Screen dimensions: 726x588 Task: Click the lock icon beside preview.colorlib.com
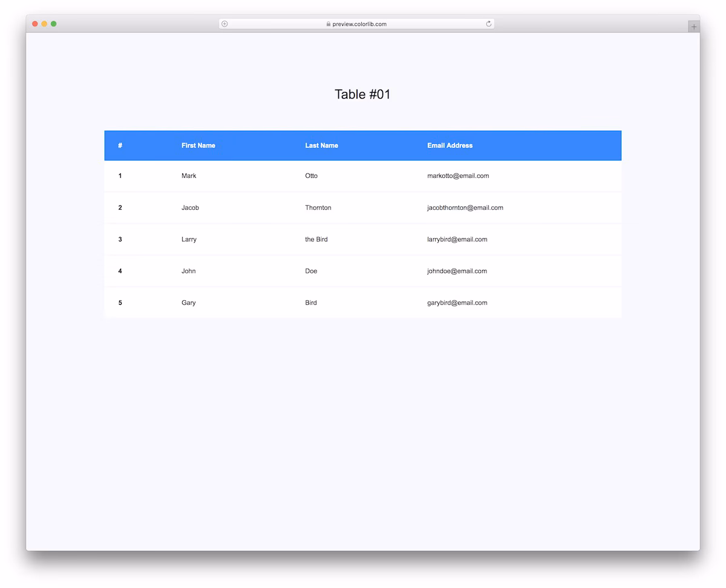coord(329,24)
